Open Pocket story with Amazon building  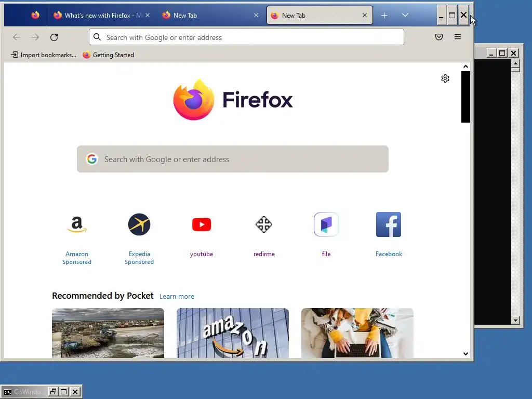tap(233, 333)
